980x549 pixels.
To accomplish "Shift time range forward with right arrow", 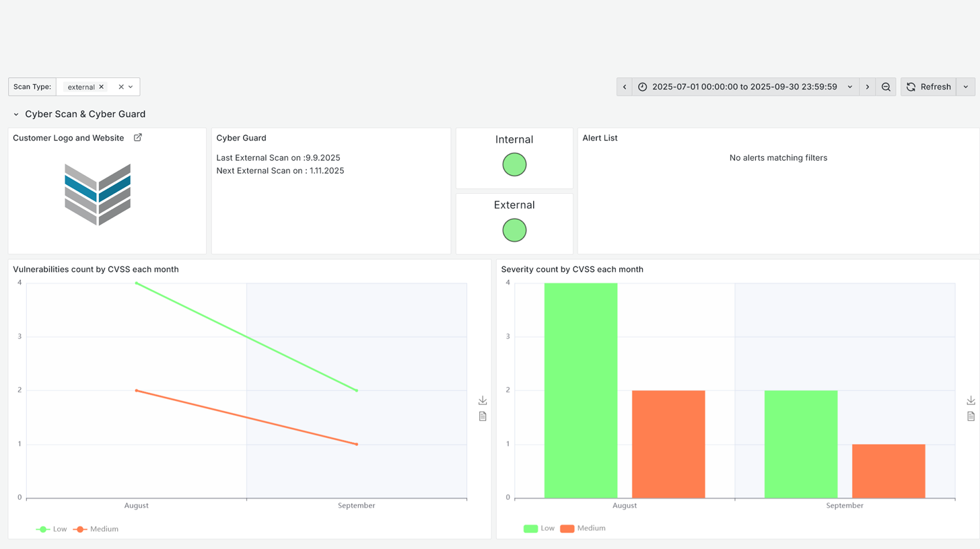I will tap(867, 87).
